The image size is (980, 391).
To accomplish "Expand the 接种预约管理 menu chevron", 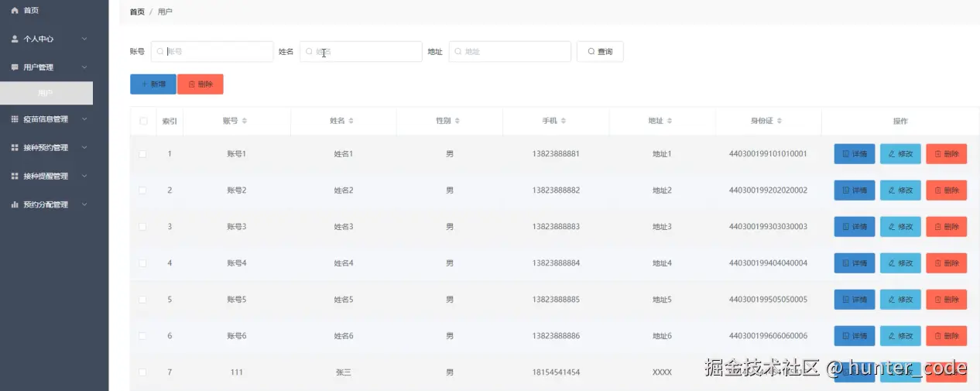I will tap(84, 148).
